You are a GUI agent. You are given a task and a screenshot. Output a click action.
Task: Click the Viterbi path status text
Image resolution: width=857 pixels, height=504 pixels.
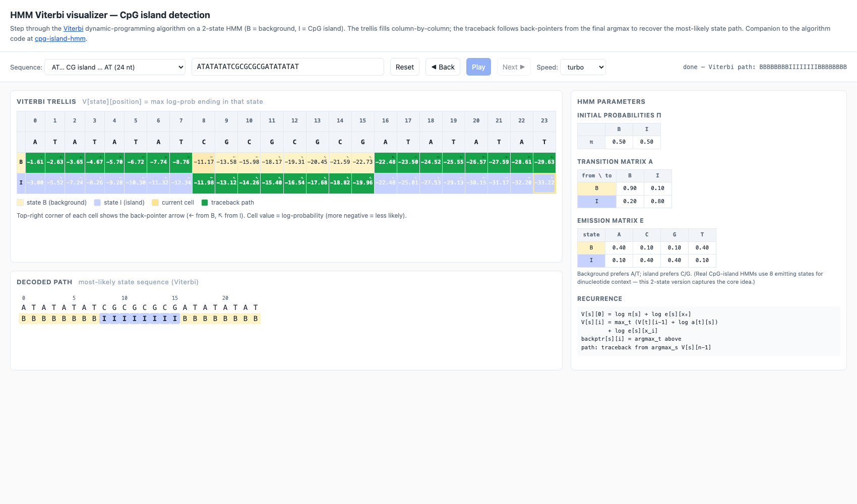tap(765, 67)
